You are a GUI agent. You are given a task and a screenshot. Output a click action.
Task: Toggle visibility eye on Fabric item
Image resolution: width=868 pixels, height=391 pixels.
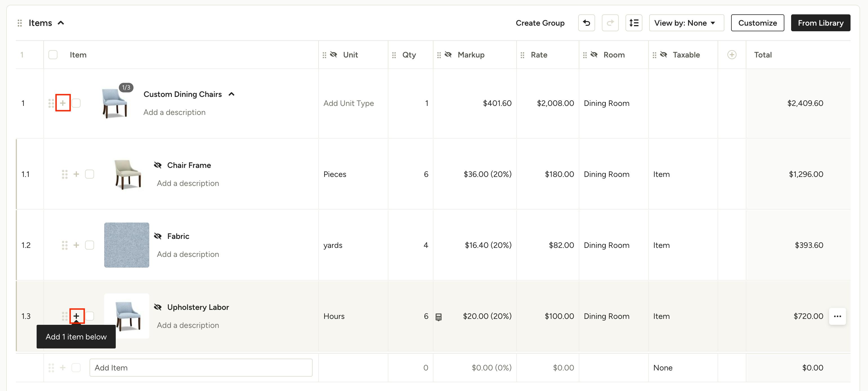click(x=158, y=236)
